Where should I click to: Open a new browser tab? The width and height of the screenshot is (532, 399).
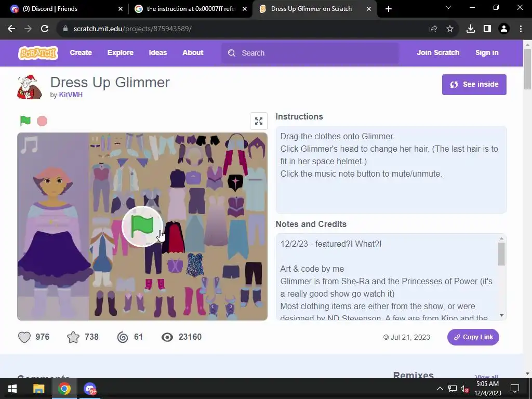point(389,9)
